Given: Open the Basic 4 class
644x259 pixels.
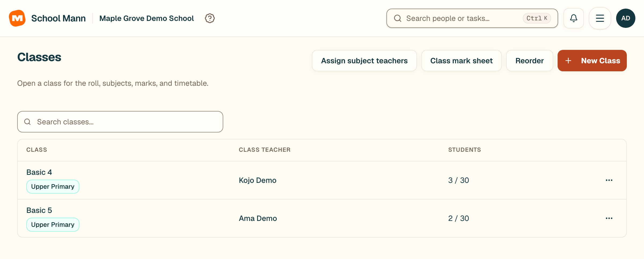Looking at the screenshot, I should 39,172.
